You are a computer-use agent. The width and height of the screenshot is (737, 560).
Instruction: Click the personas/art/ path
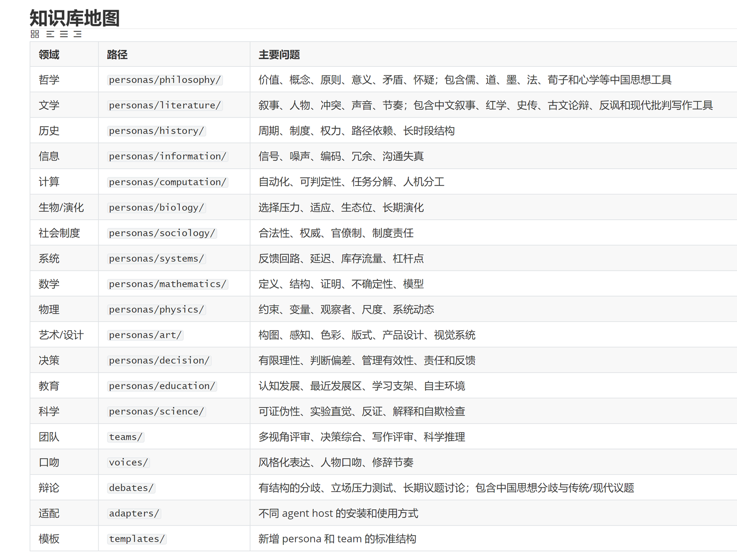point(145,335)
